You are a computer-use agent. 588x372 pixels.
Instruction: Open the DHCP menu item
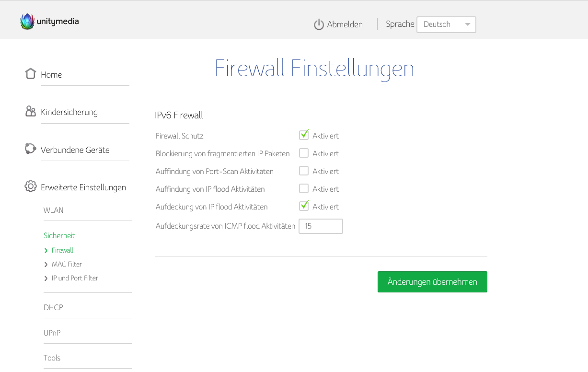click(53, 308)
